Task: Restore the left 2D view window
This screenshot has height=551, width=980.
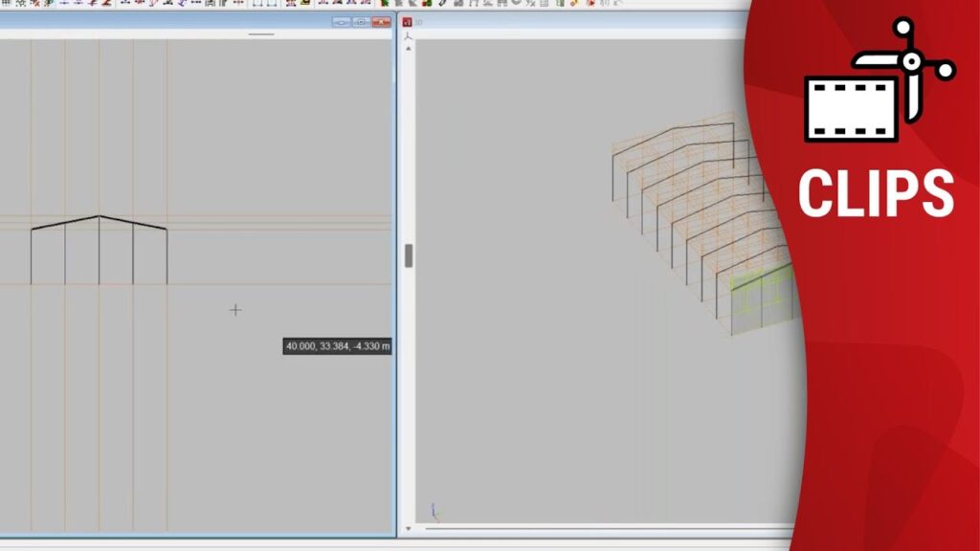Action: point(361,22)
